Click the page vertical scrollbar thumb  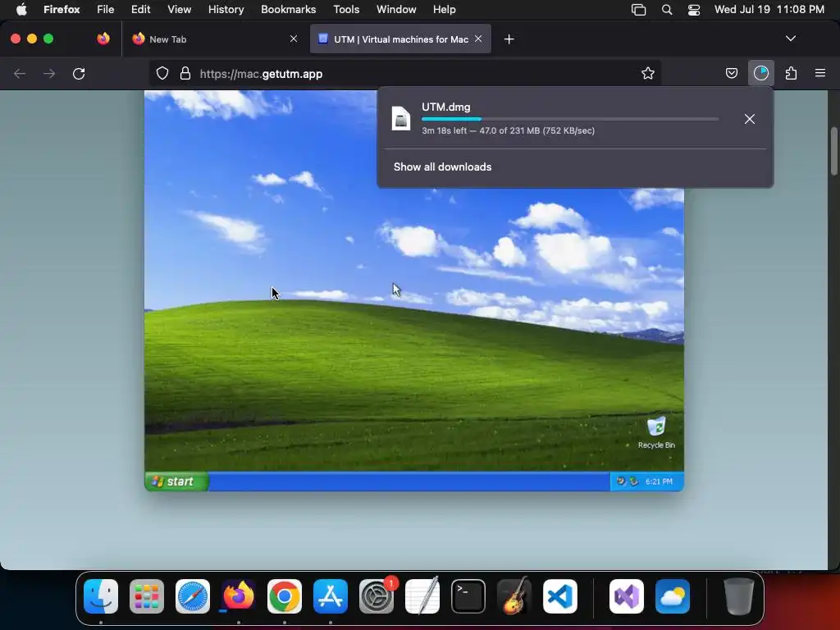pos(833,151)
